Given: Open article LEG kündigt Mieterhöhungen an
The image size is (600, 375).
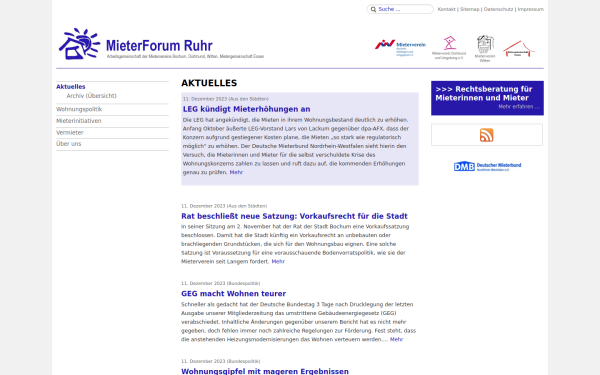Looking at the screenshot, I should pyautogui.click(x=246, y=109).
